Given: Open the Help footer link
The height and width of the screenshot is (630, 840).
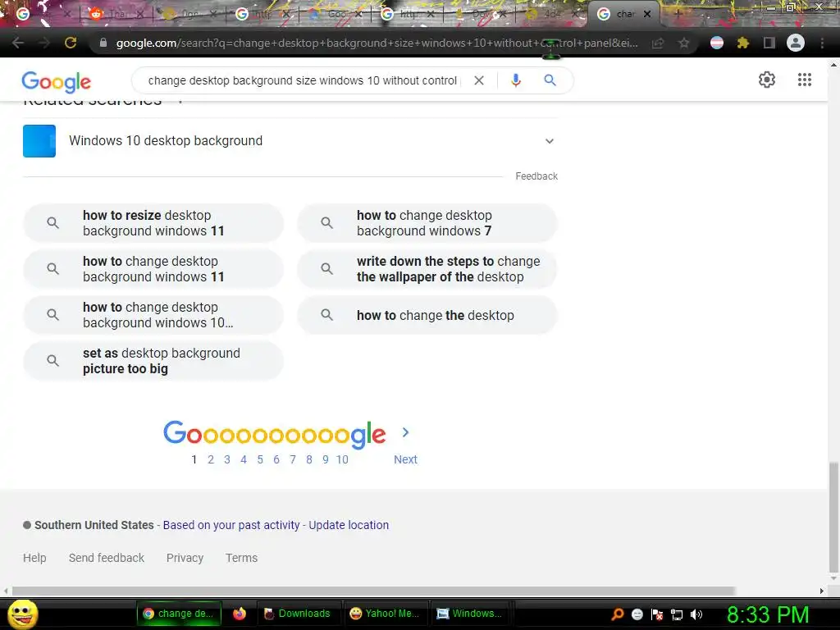Looking at the screenshot, I should [x=34, y=558].
